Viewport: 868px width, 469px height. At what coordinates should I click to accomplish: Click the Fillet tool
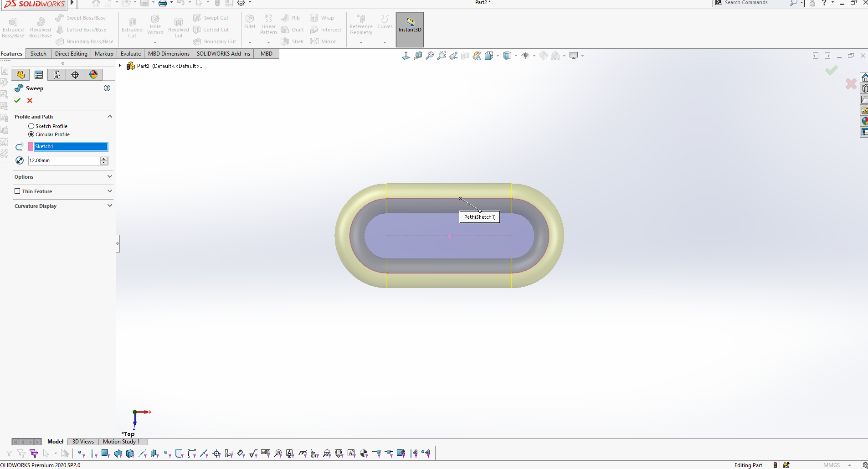click(250, 22)
